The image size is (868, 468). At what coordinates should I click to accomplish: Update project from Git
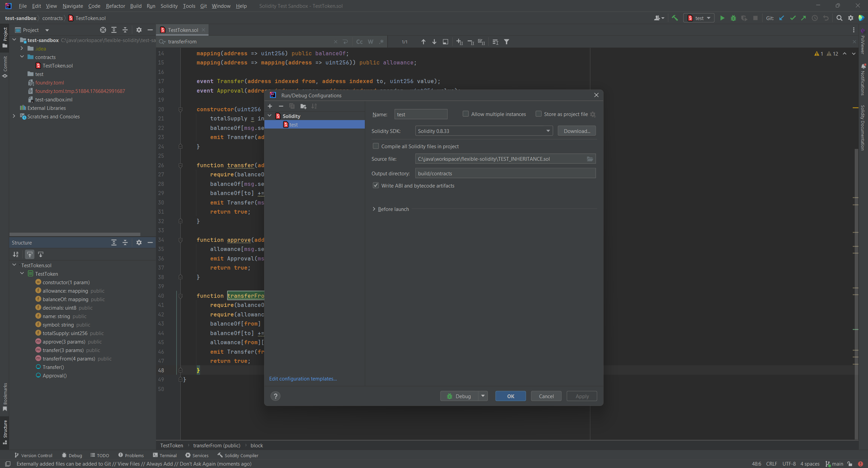(x=782, y=18)
